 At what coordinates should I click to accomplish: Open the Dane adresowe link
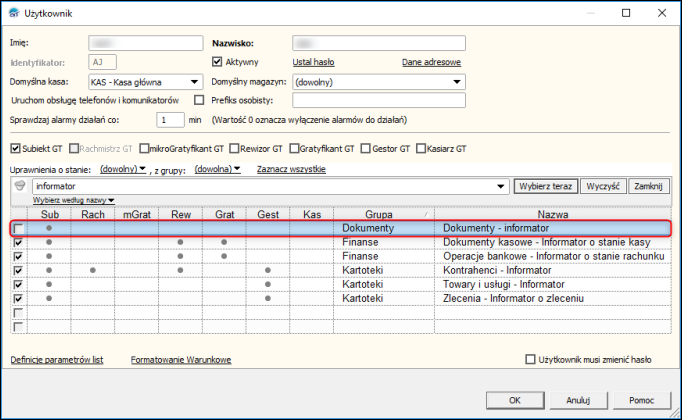[431, 62]
